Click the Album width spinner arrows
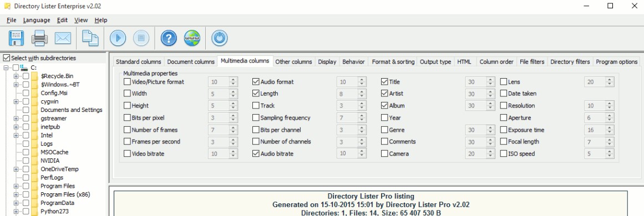Screen dimensions: 644x216 point(490,106)
